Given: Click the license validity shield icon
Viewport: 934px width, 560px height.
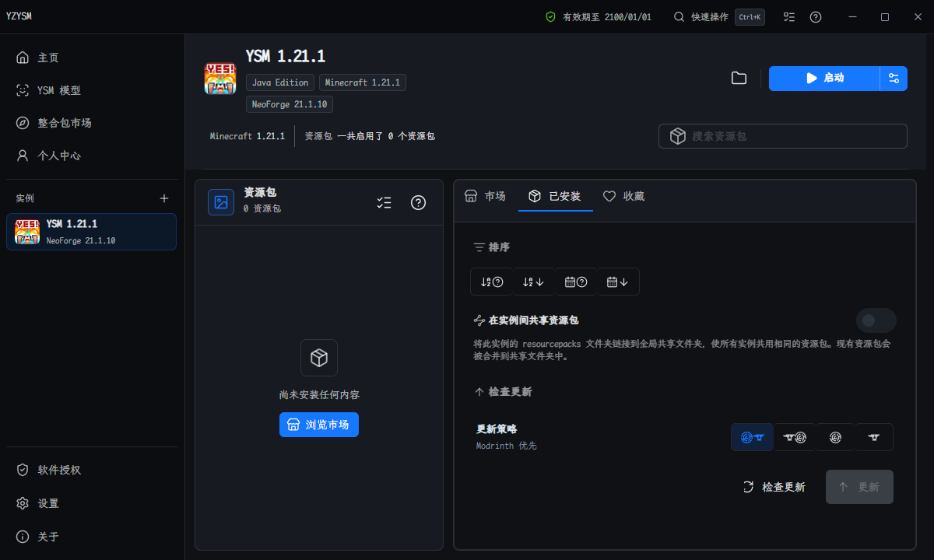Looking at the screenshot, I should (551, 17).
